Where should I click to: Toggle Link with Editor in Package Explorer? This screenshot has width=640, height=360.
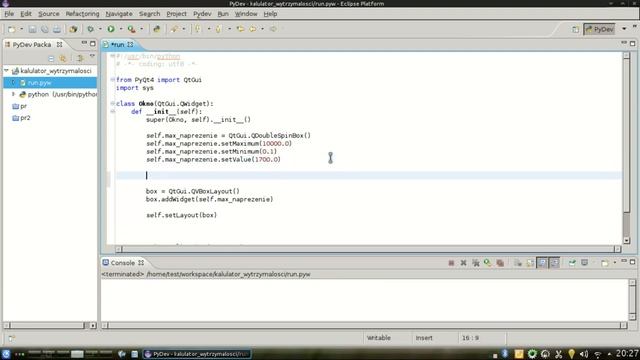pyautogui.click(x=63, y=58)
